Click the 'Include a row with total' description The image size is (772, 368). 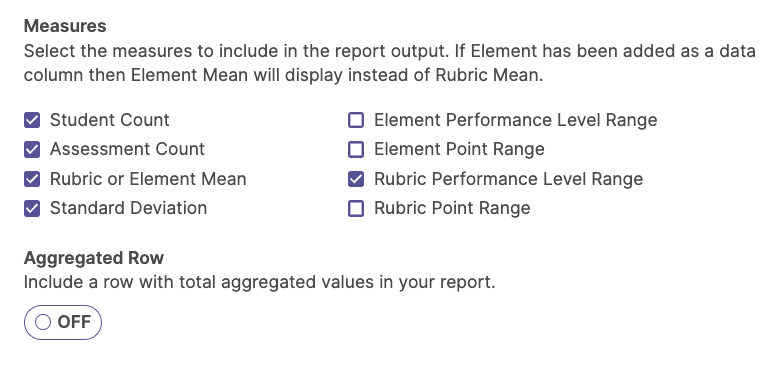[x=259, y=282]
